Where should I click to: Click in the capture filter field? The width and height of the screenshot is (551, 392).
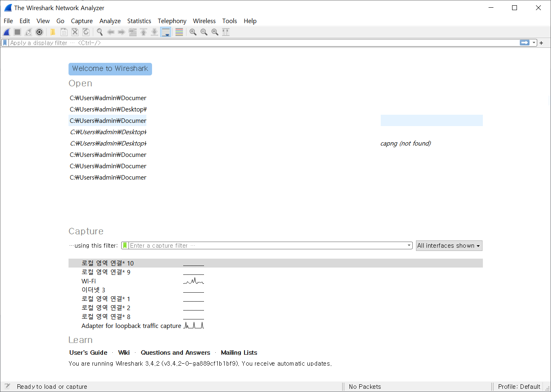pos(268,246)
